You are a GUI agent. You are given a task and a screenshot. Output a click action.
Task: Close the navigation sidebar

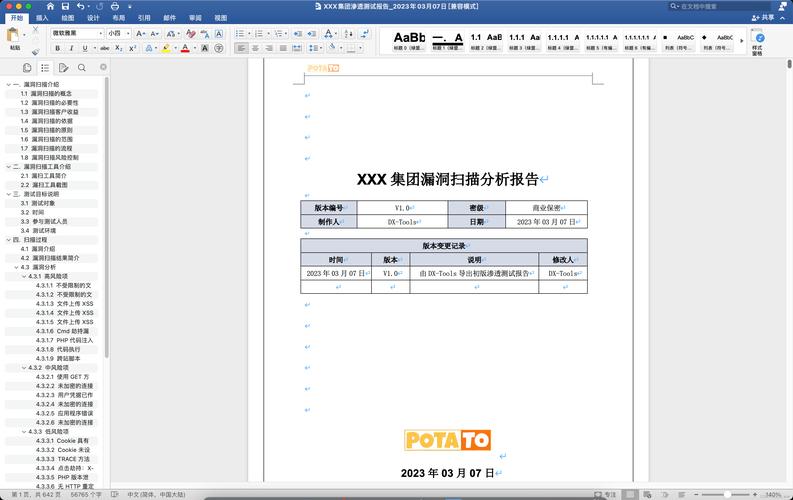[103, 67]
